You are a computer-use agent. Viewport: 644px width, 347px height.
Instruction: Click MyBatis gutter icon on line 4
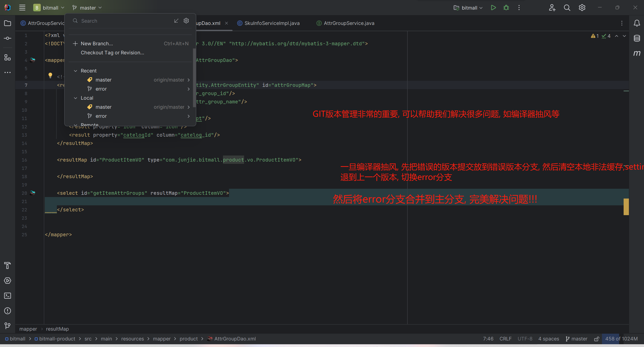(x=32, y=60)
